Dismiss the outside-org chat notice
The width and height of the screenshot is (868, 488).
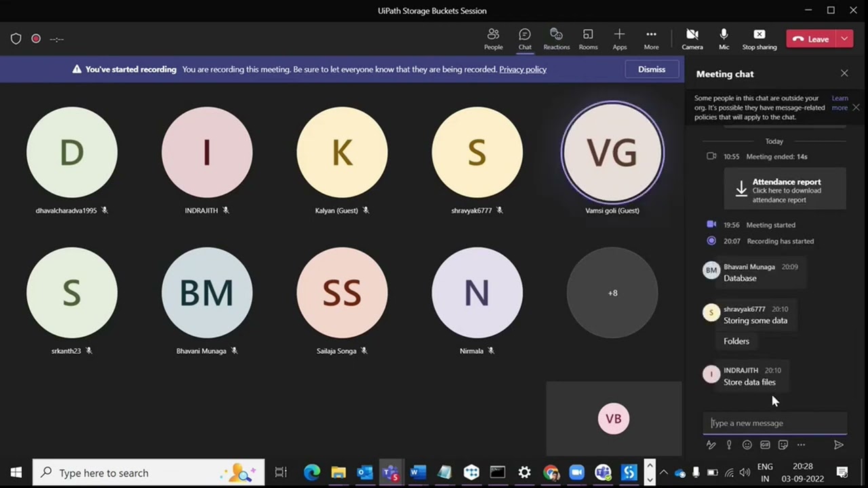pyautogui.click(x=856, y=107)
